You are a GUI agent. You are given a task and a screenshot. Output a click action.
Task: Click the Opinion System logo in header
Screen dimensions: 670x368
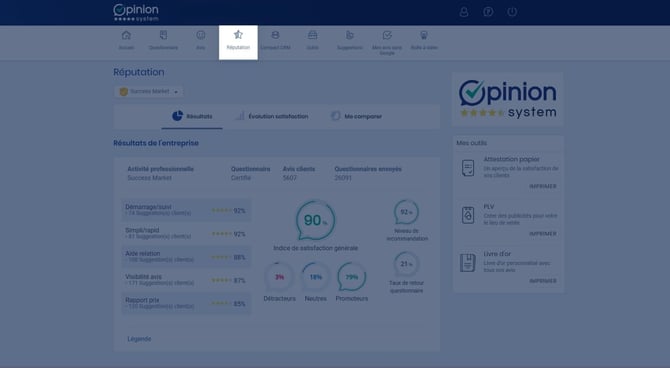coord(136,12)
